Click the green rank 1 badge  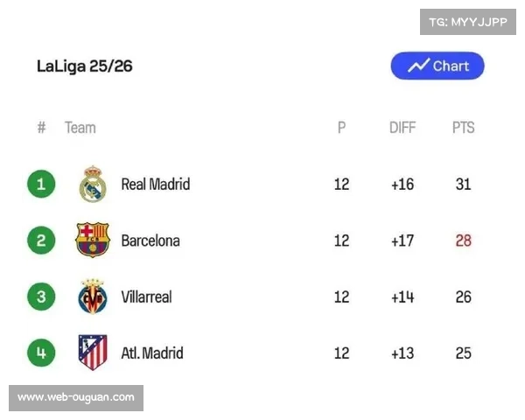pos(40,184)
